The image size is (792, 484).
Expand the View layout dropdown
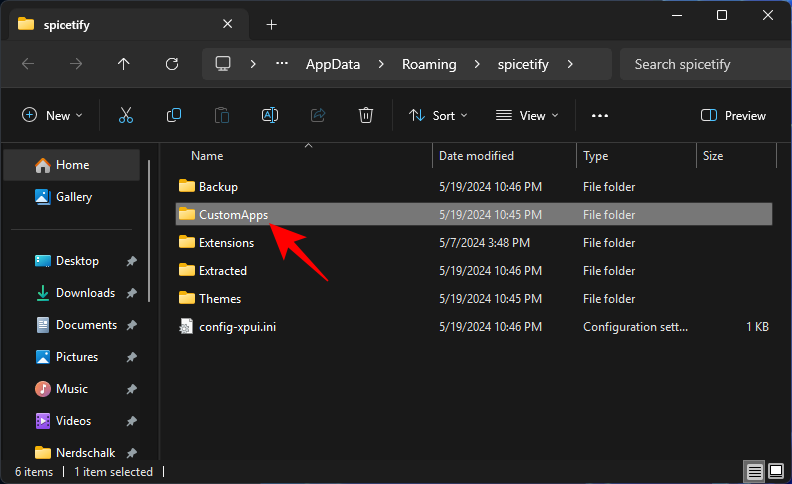point(527,116)
